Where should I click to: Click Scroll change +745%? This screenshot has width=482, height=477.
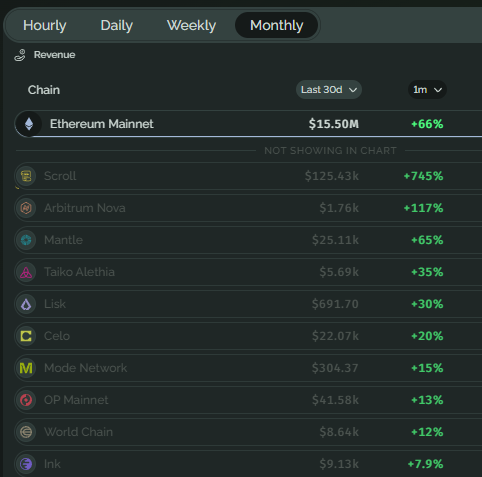point(423,176)
